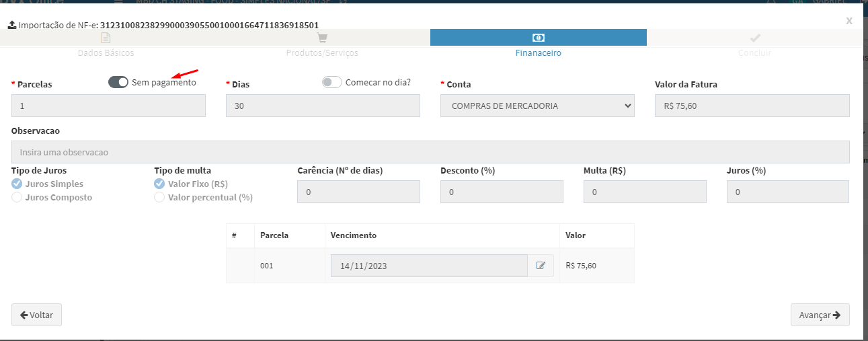Choose Valor percentual (%) multa type
This screenshot has width=868, height=341.
[159, 198]
